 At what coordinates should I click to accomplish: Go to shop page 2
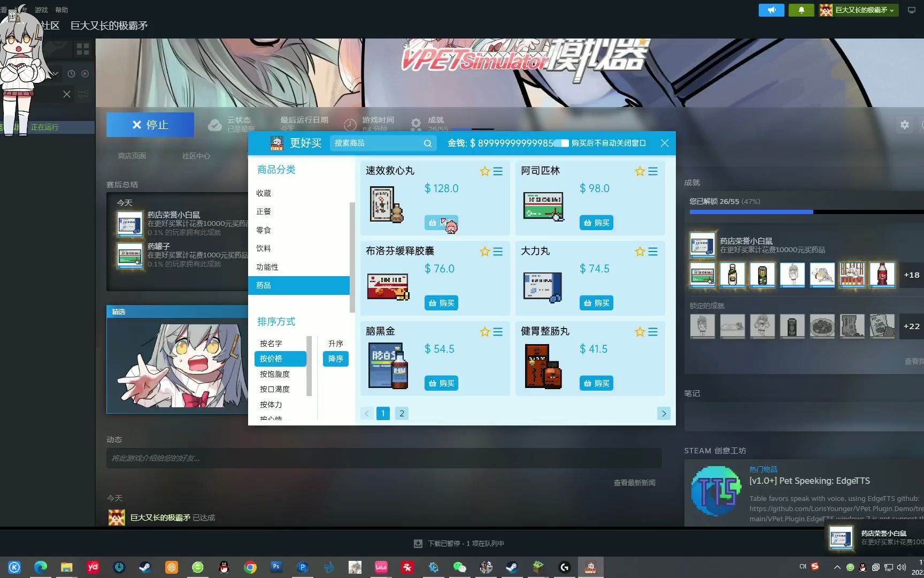pyautogui.click(x=402, y=413)
